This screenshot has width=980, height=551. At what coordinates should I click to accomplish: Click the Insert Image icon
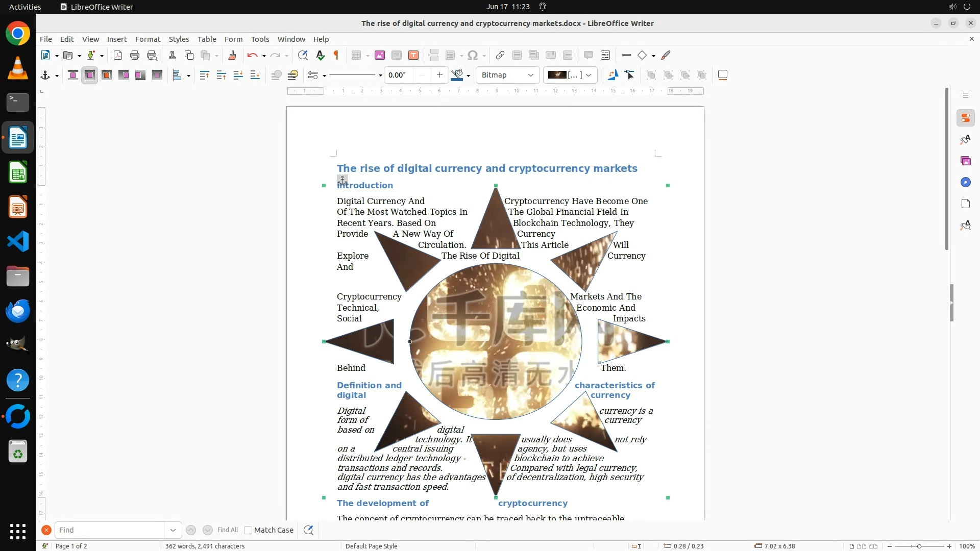tap(379, 55)
